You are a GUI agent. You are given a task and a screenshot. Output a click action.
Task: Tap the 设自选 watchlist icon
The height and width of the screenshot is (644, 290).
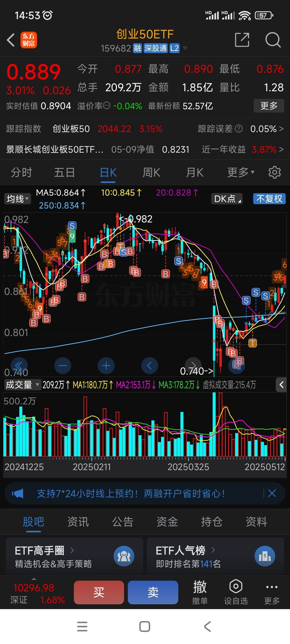click(x=236, y=592)
